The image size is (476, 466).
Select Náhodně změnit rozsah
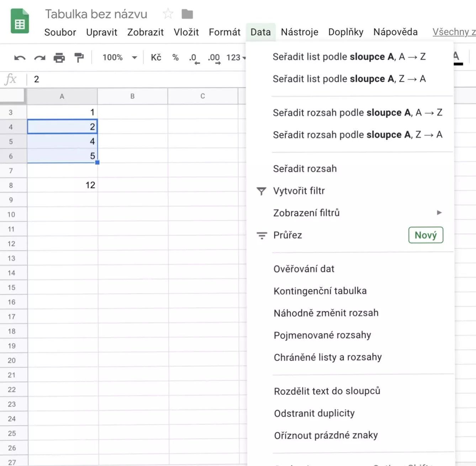pyautogui.click(x=326, y=313)
